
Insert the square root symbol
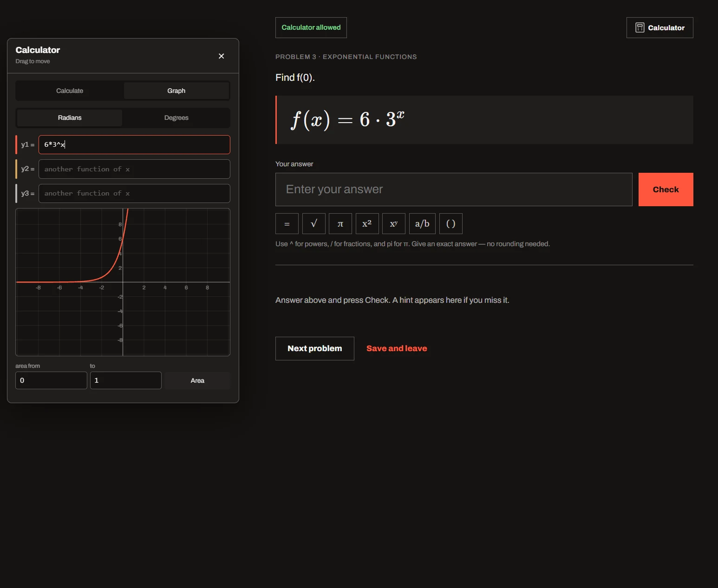point(314,223)
